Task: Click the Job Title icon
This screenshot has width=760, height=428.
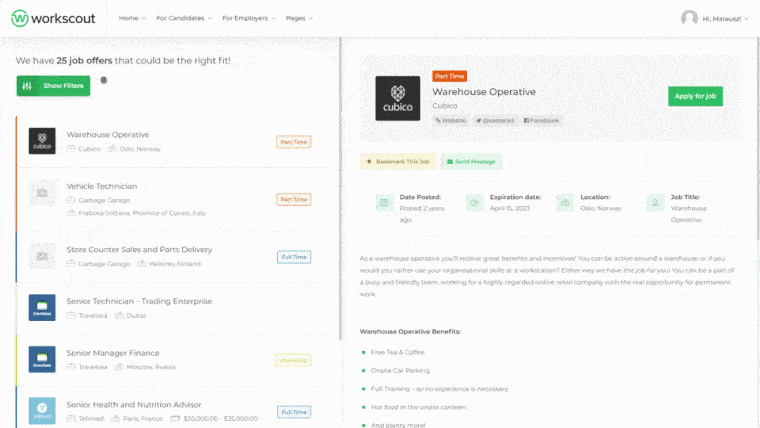Action: (x=655, y=202)
